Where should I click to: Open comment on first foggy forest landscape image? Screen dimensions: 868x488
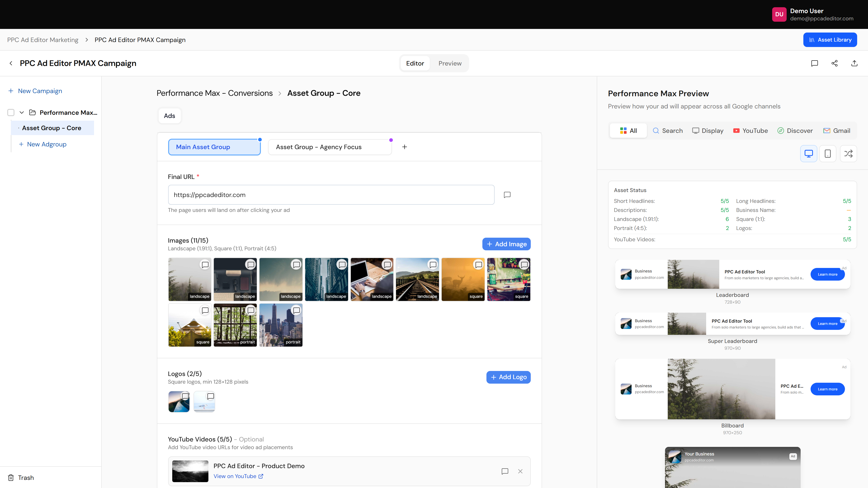205,265
